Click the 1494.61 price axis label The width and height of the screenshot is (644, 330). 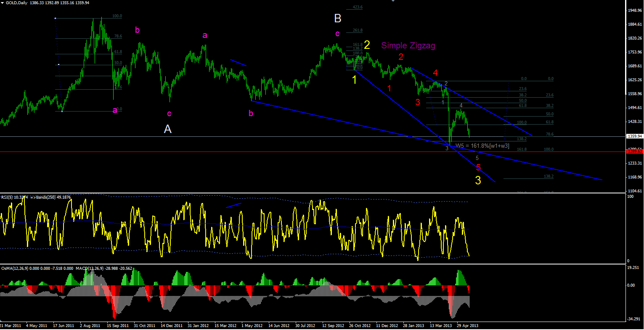click(x=635, y=107)
